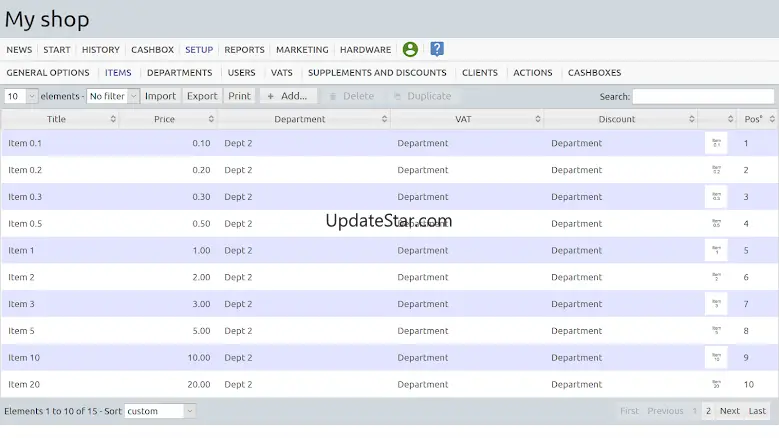Click price 10.00 in Item 10 row
Image resolution: width=779 pixels, height=438 pixels.
pos(199,358)
